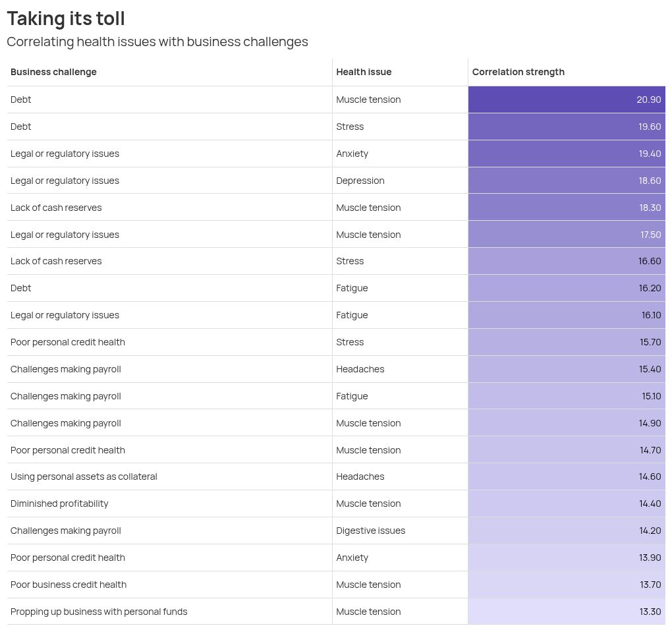The image size is (672, 632).
Task: Select the "Taking its toll" title
Action: click(66, 18)
